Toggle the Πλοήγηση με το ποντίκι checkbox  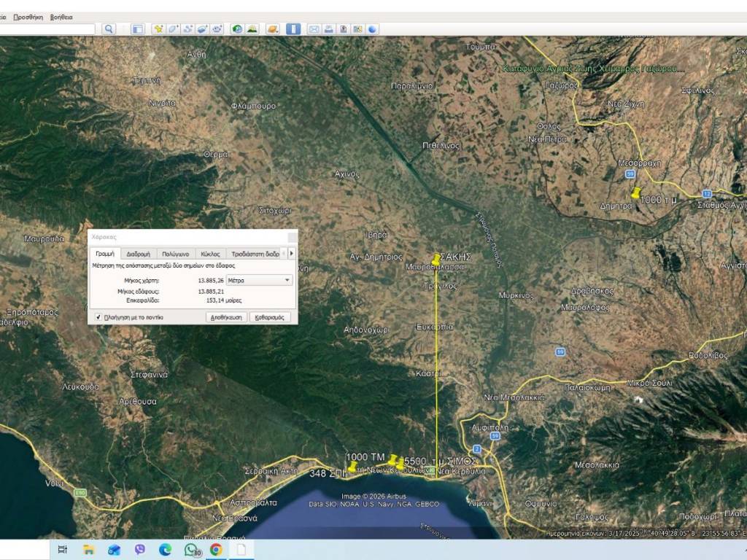coord(98,318)
